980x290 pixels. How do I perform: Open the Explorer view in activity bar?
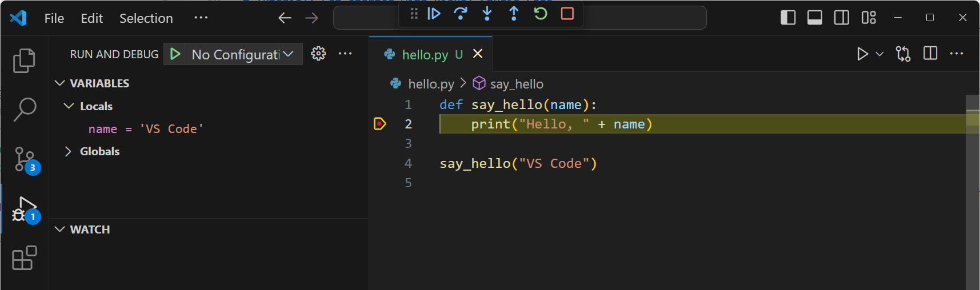point(24,61)
